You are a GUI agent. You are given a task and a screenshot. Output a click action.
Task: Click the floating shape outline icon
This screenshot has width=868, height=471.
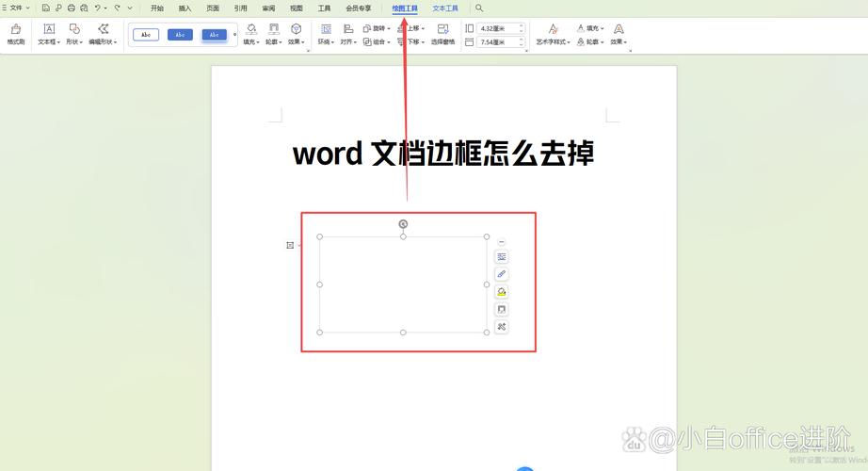502,309
